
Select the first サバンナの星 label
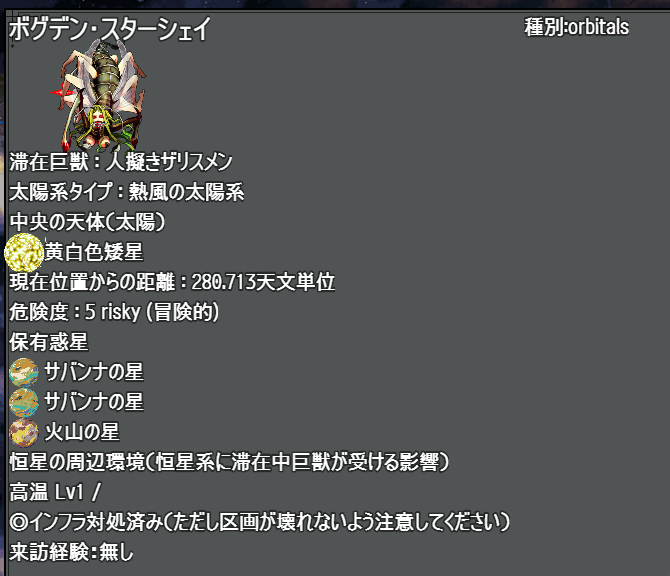coord(94,372)
